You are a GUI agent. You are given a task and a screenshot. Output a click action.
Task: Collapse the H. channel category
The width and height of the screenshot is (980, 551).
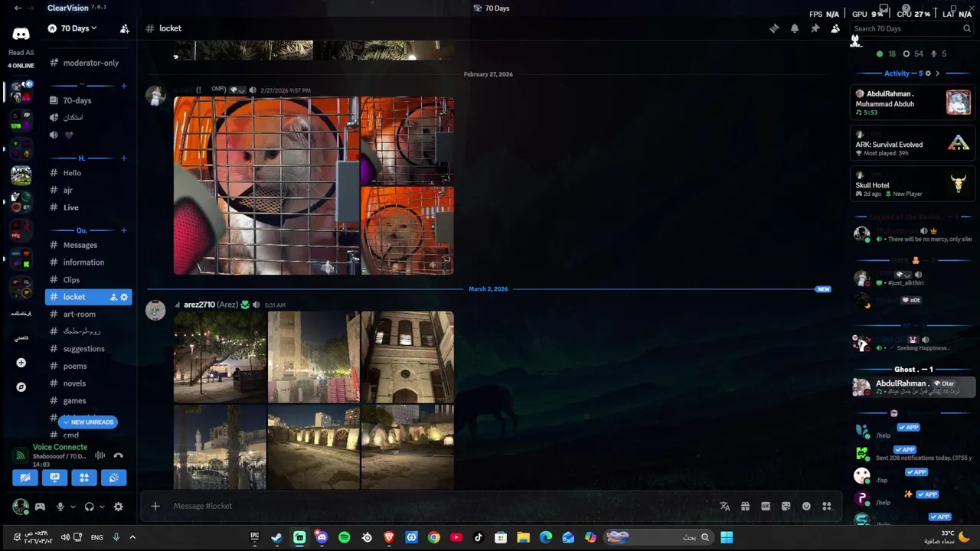click(x=81, y=158)
